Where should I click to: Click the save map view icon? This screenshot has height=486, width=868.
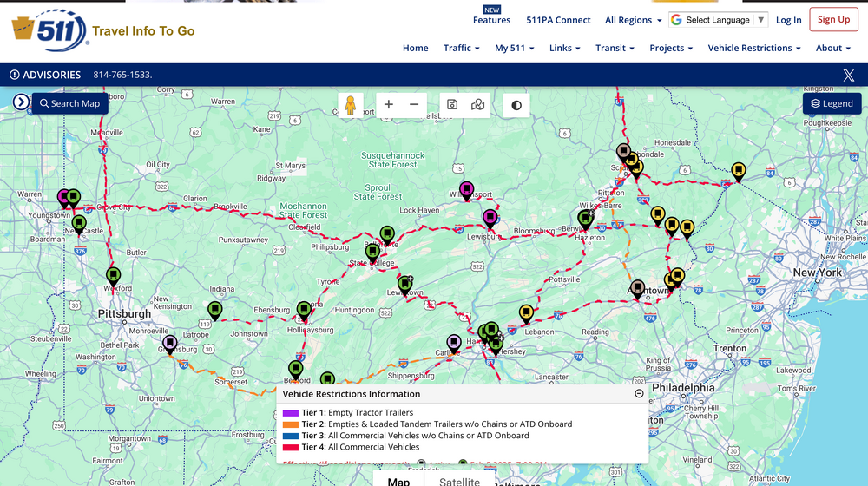click(x=452, y=105)
